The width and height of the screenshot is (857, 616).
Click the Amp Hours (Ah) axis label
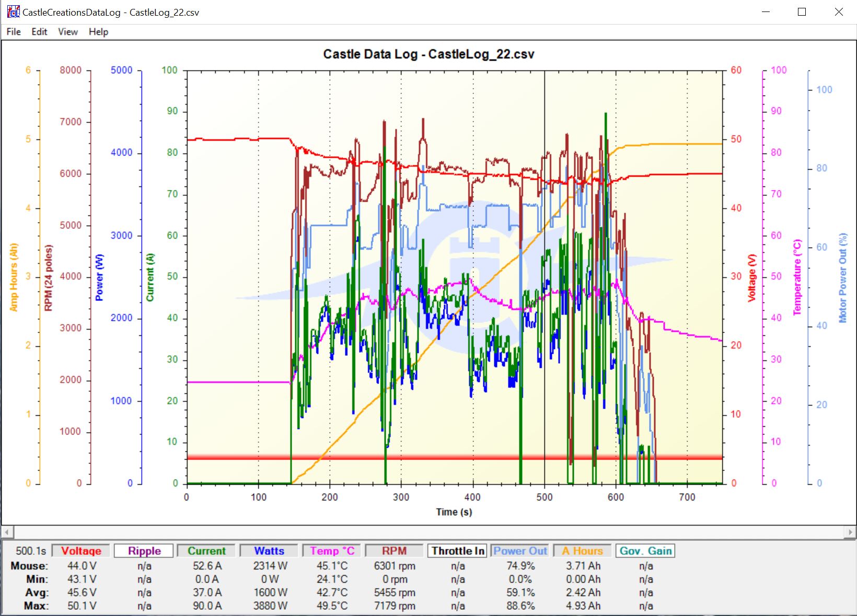[x=14, y=277]
